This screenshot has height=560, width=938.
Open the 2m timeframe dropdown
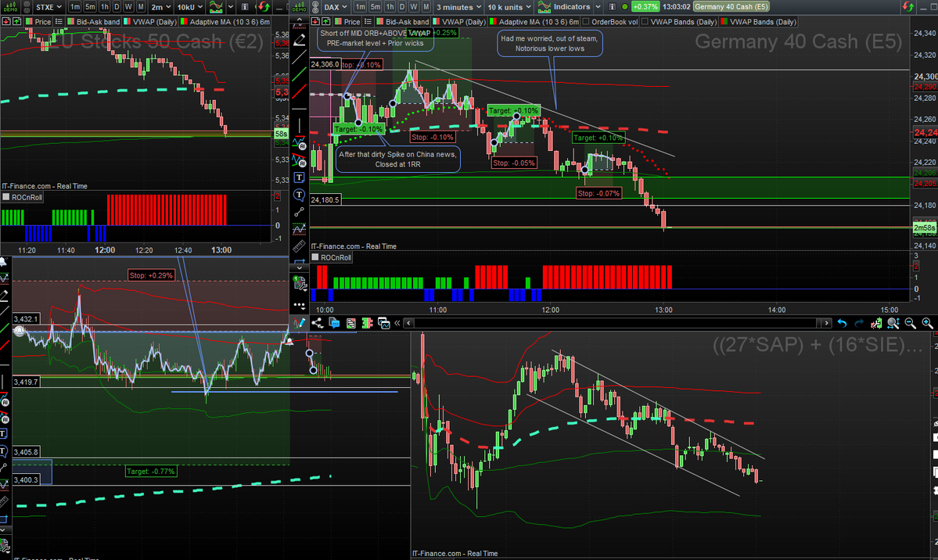[x=161, y=6]
